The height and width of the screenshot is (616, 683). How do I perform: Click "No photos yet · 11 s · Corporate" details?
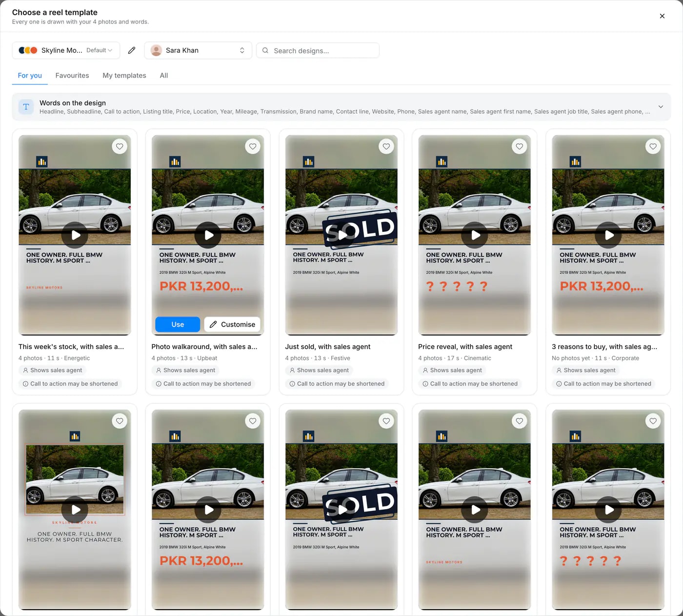[596, 358]
